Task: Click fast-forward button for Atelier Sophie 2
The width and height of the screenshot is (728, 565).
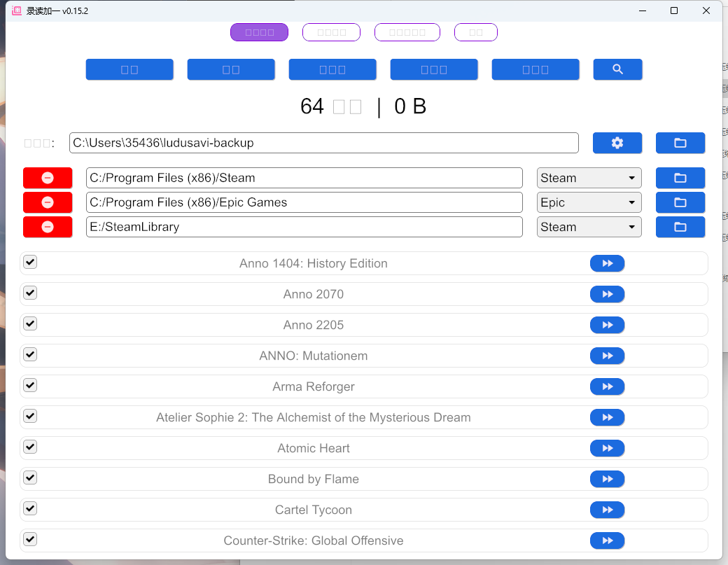Action: pyautogui.click(x=608, y=417)
